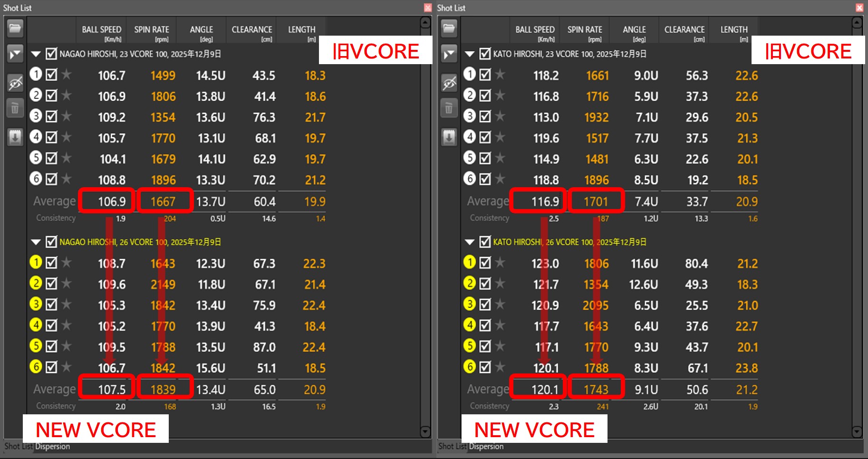Uncheck the KATO HIROSHI 26 VCORE 100 group checkbox

pyautogui.click(x=485, y=242)
